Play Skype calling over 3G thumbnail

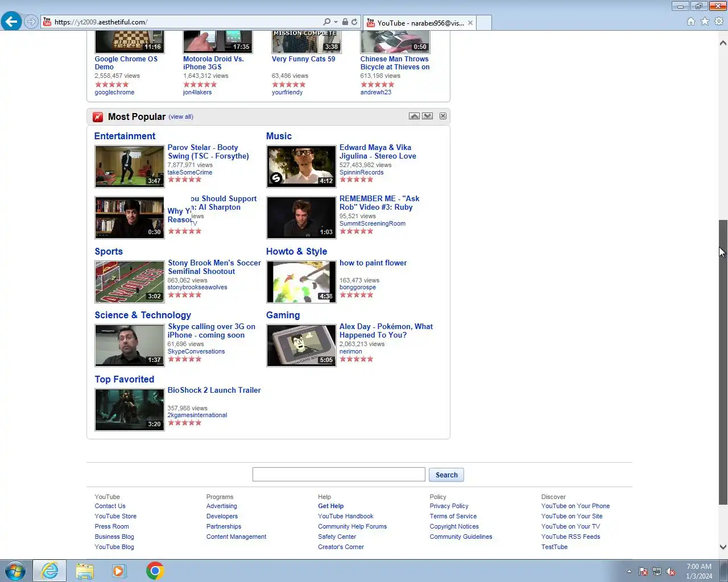pyautogui.click(x=130, y=346)
